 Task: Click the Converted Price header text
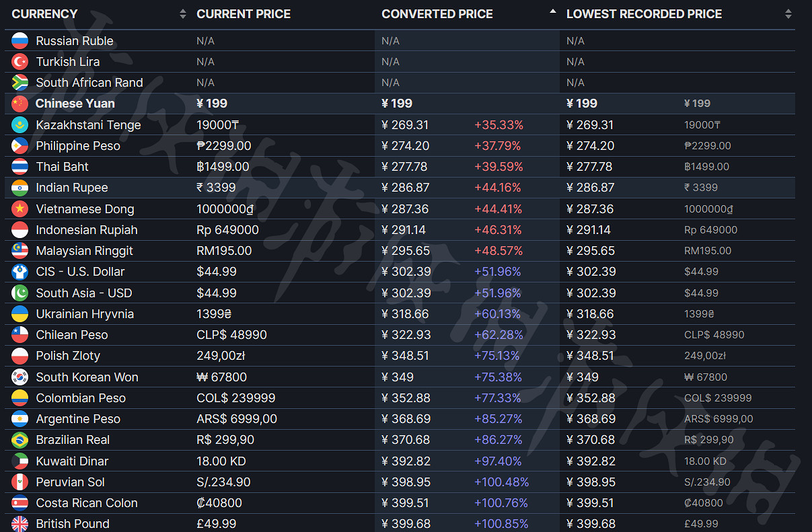[437, 14]
